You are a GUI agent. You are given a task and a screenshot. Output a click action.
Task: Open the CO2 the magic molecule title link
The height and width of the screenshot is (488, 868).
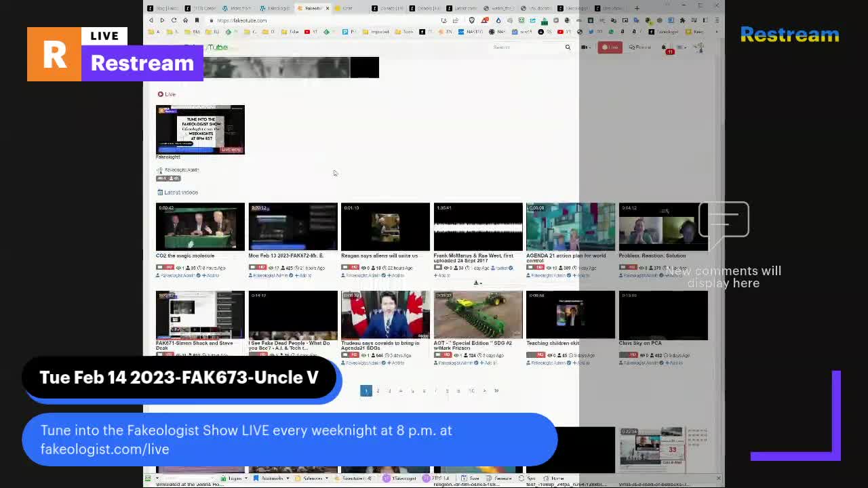click(x=185, y=256)
